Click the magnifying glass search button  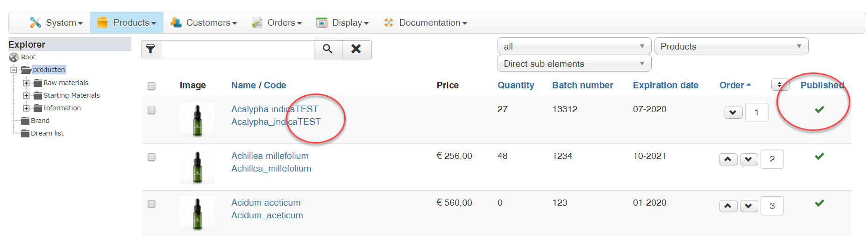[x=327, y=49]
